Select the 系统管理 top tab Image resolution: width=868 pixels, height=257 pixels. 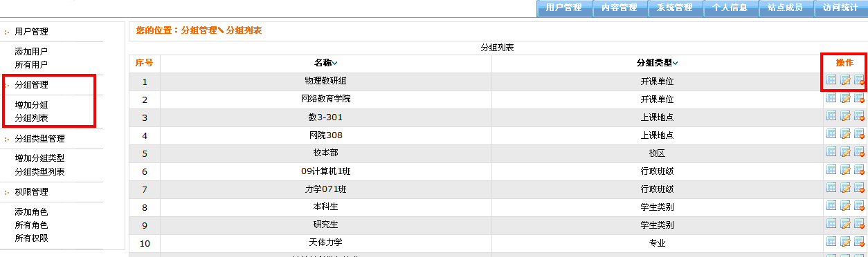click(674, 8)
